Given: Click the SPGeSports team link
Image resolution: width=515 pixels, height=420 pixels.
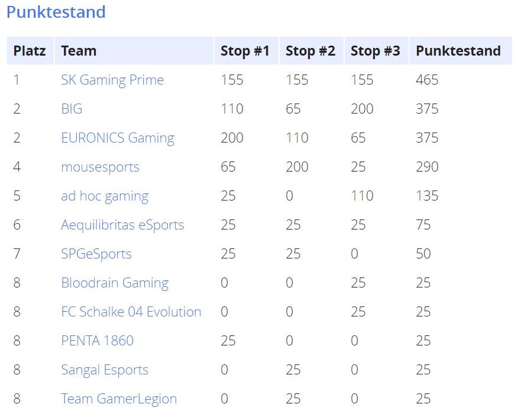Looking at the screenshot, I should (96, 254).
